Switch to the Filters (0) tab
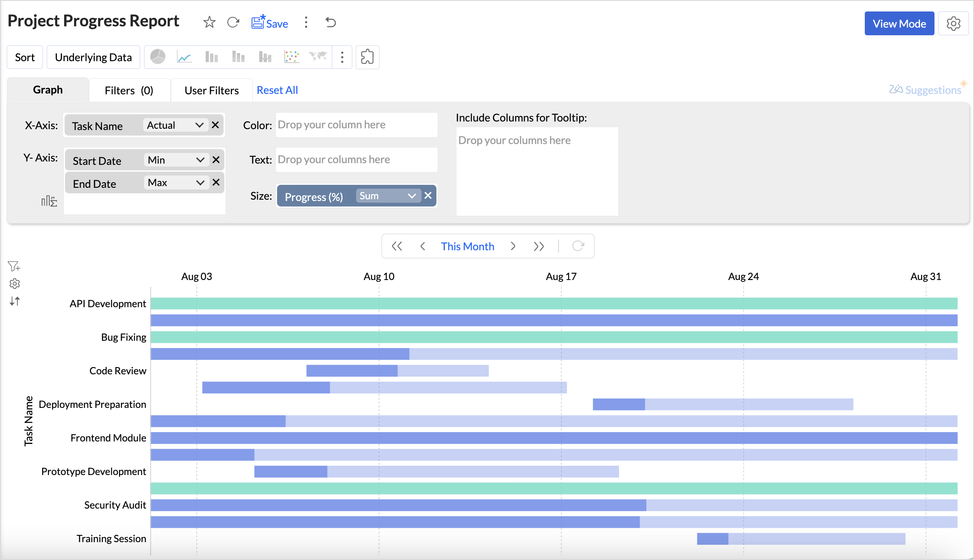 click(129, 91)
